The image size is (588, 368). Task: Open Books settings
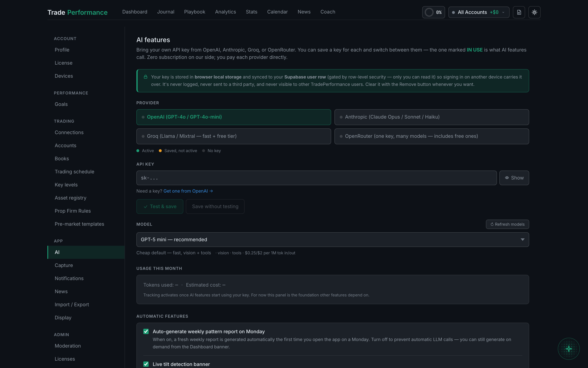[86, 159]
